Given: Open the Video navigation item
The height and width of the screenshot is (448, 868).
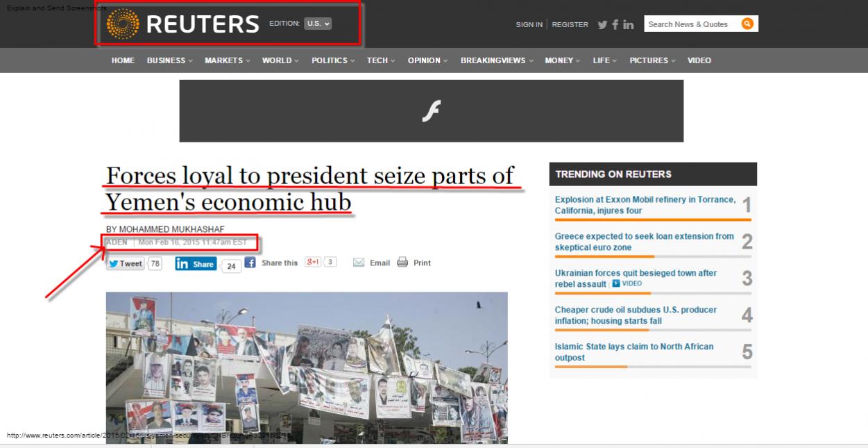Looking at the screenshot, I should 699,60.
